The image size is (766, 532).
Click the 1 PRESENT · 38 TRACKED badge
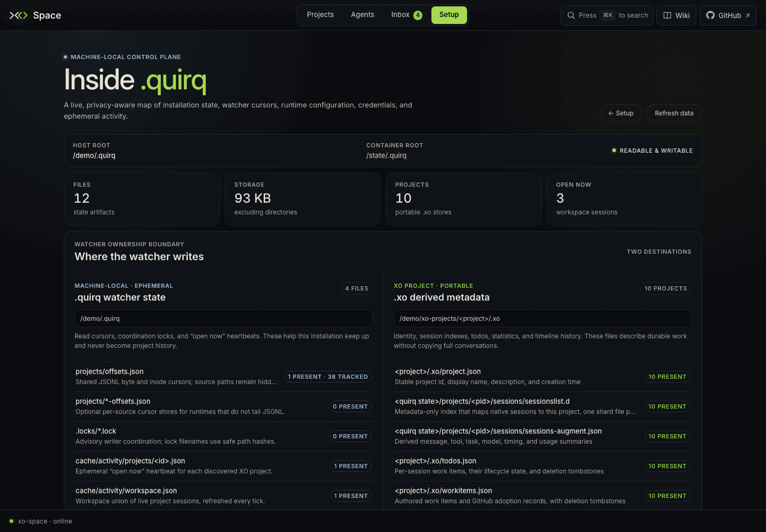(x=328, y=377)
